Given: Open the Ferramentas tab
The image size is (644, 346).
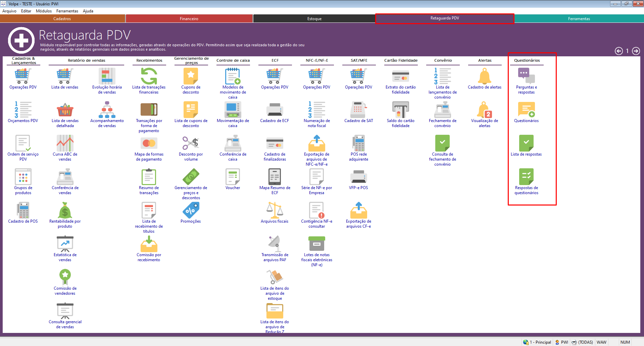Looking at the screenshot, I should pos(579,19).
